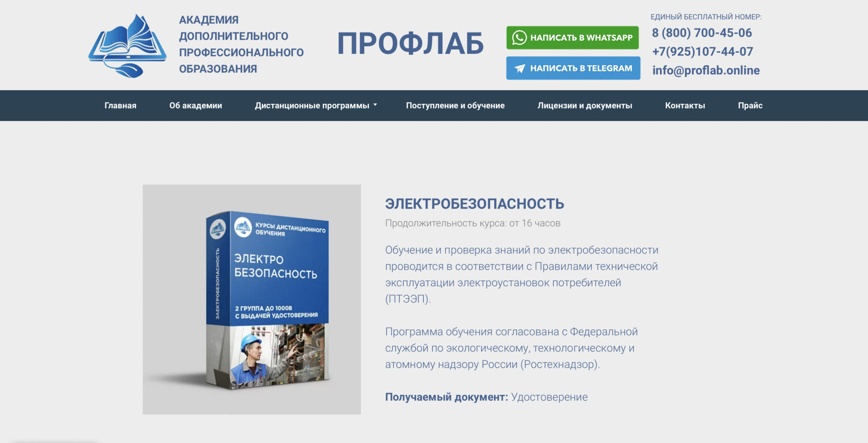Viewport: 868px width, 443px height.
Task: Click the paragraph mentioning Ростехнадзор
Action: coord(512,348)
